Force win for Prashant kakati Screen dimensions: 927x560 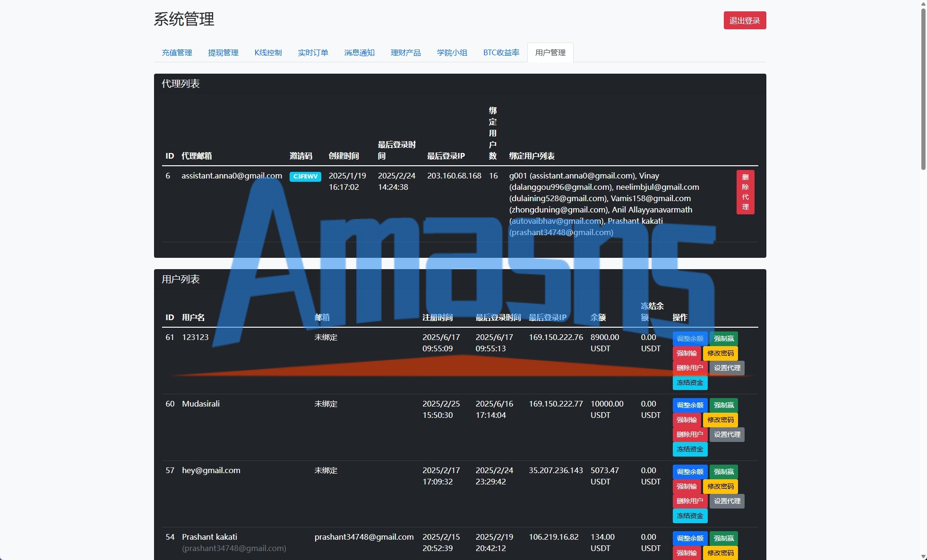(x=724, y=538)
